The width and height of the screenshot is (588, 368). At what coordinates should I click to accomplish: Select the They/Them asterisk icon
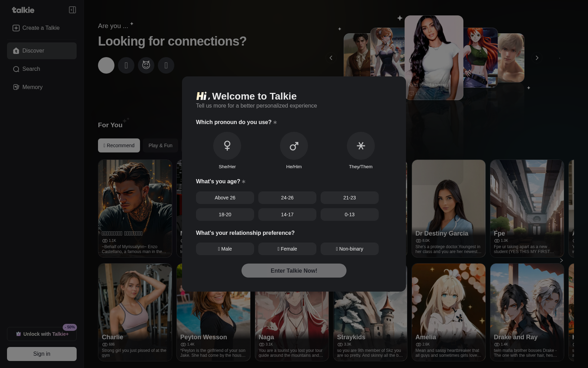point(360,146)
